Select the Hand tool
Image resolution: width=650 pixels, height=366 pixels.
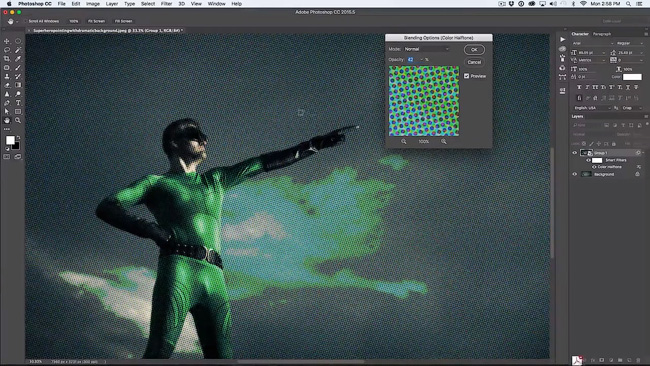coord(7,120)
